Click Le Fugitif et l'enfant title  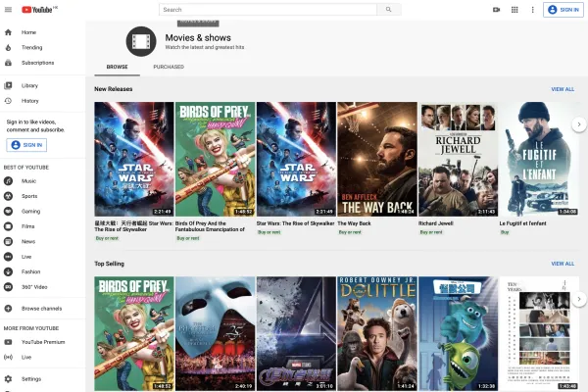click(522, 223)
